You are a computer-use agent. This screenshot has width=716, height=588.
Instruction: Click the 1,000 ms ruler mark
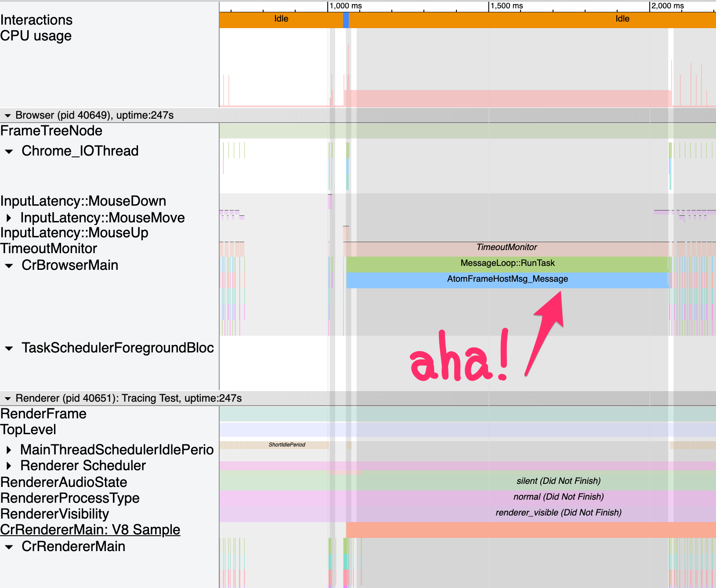click(x=346, y=6)
